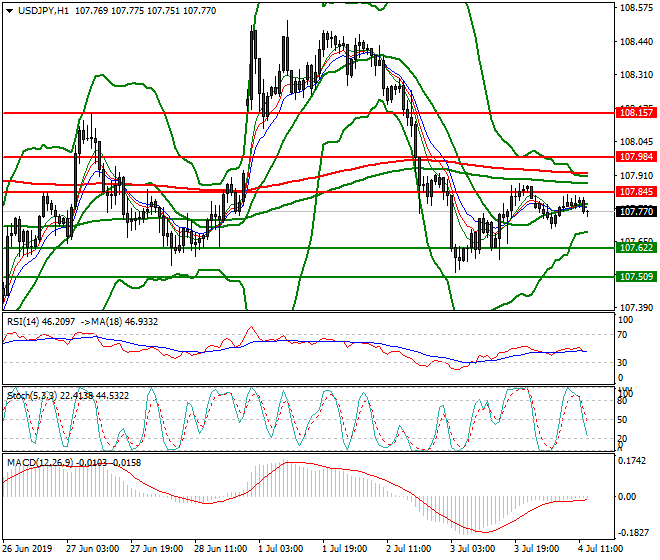The width and height of the screenshot is (660, 560).
Task: Select the 108.157 red resistance level label
Action: point(636,113)
